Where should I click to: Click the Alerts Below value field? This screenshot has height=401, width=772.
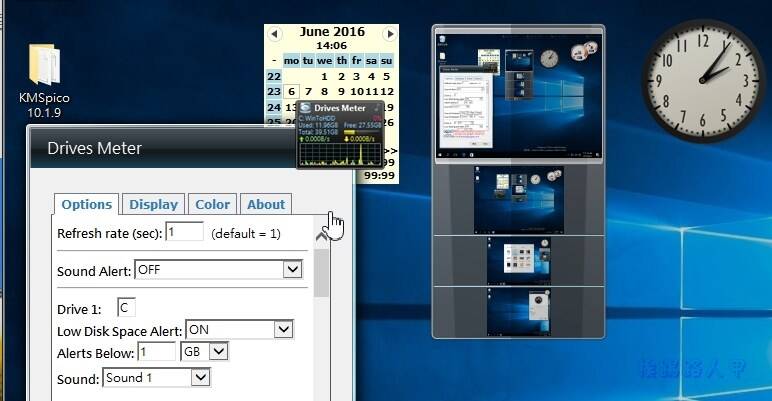[x=157, y=352]
